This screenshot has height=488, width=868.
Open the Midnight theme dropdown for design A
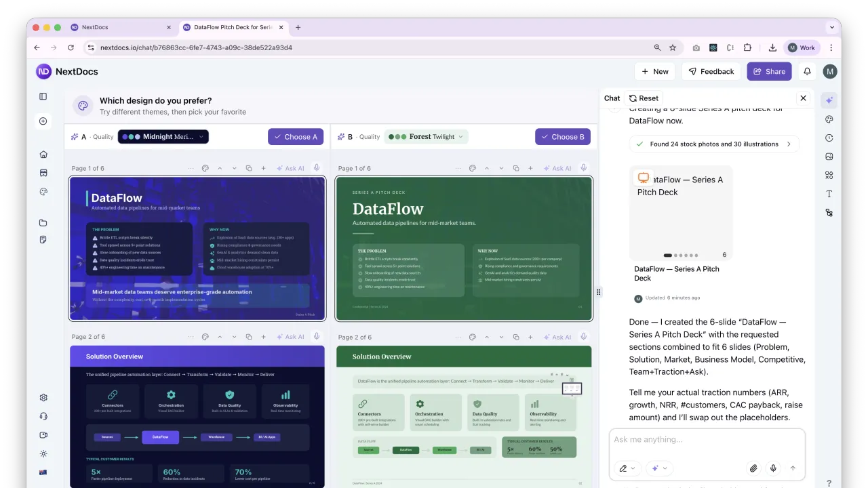tap(163, 137)
